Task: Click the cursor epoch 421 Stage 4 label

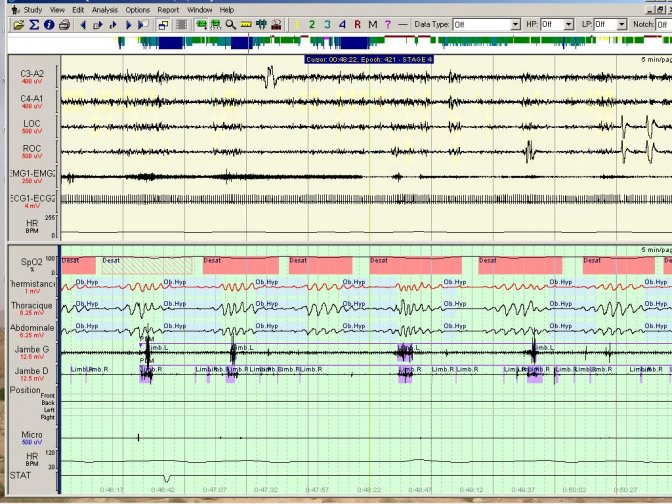Action: [x=369, y=60]
